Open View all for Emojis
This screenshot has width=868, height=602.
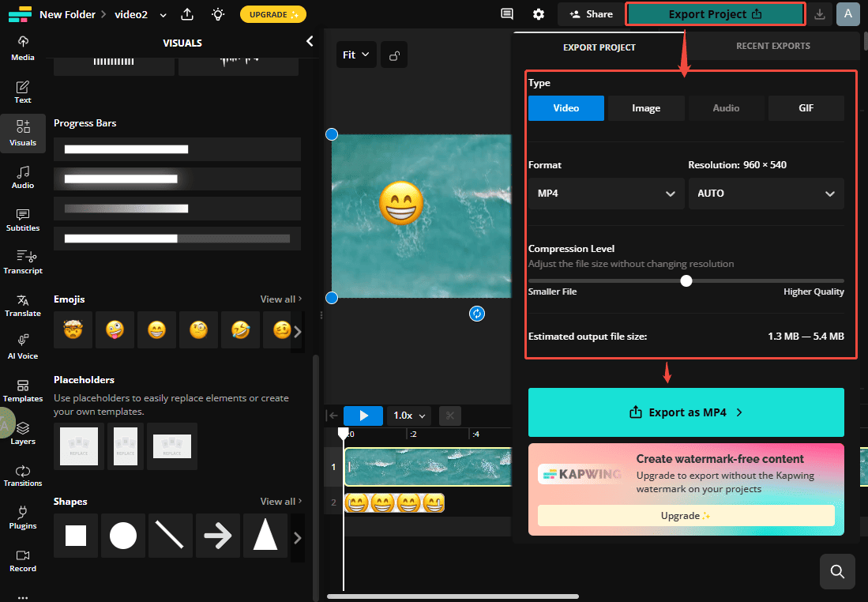(x=279, y=299)
